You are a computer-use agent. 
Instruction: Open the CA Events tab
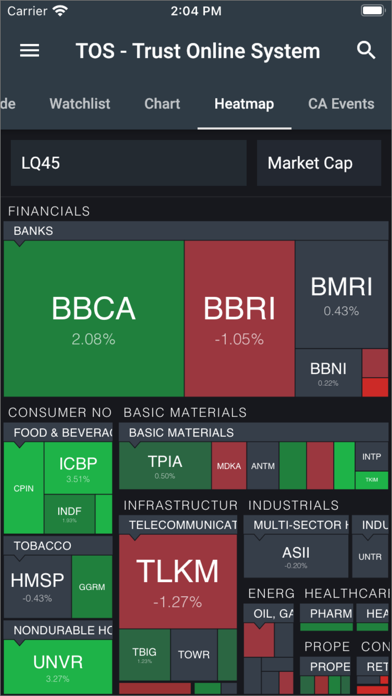pyautogui.click(x=341, y=104)
